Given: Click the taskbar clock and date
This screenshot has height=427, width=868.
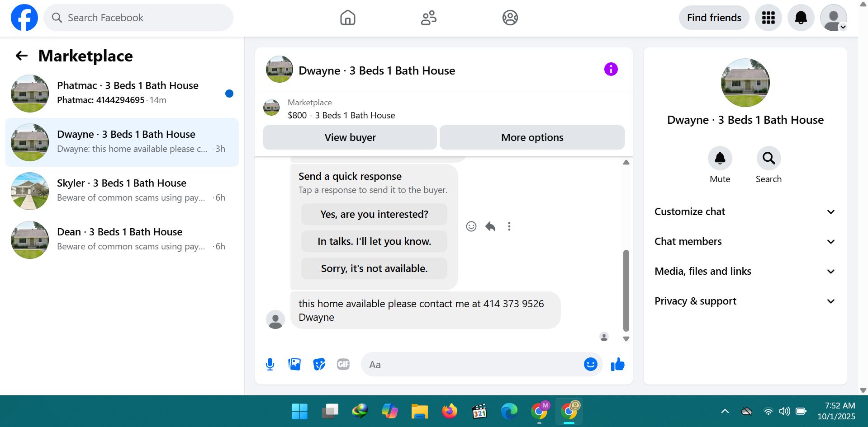Looking at the screenshot, I should point(836,411).
